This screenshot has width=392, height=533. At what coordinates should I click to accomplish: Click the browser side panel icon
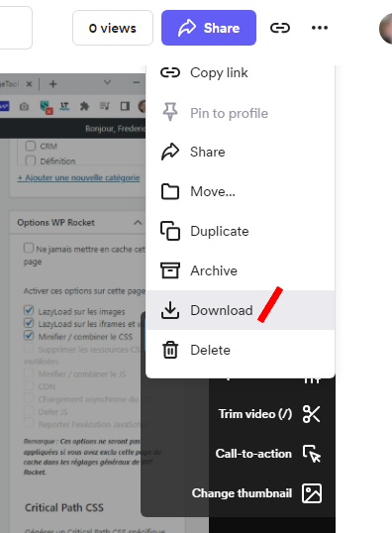(125, 106)
